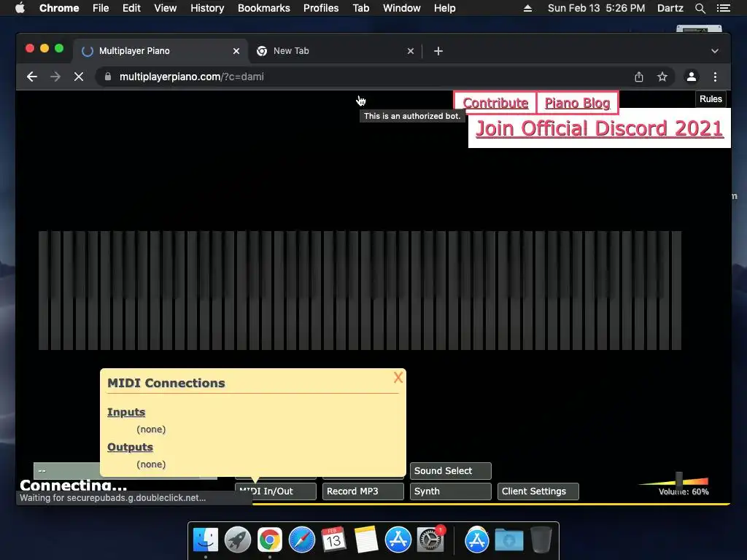The width and height of the screenshot is (747, 560).
Task: Follow the Join Official Discord 2021 link
Action: (x=600, y=128)
